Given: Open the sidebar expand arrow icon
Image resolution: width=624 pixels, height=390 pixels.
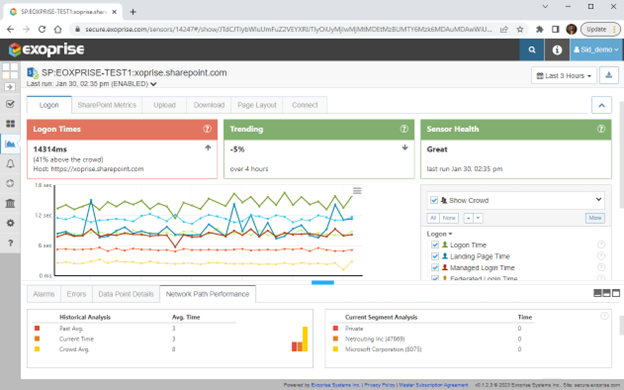Looking at the screenshot, I should tap(10, 86).
